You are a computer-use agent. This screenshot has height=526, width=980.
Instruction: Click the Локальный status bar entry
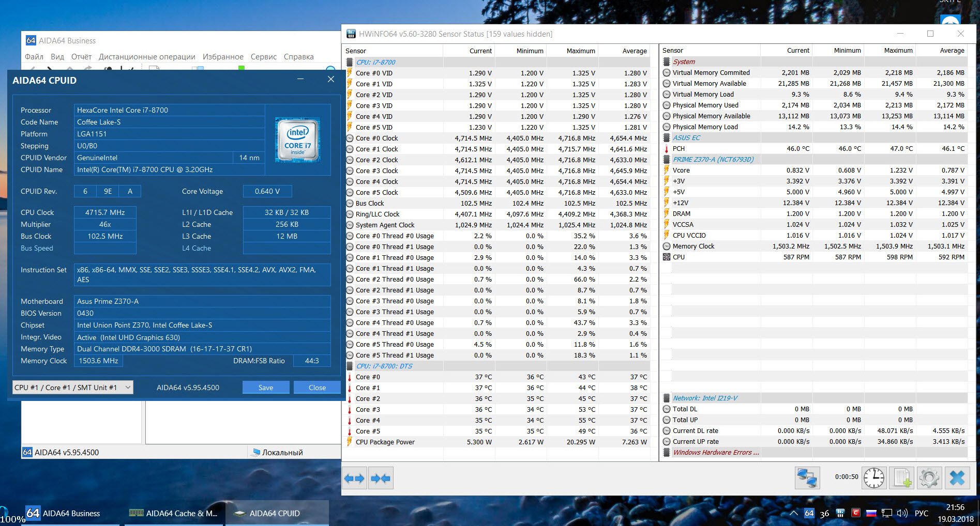click(x=277, y=452)
